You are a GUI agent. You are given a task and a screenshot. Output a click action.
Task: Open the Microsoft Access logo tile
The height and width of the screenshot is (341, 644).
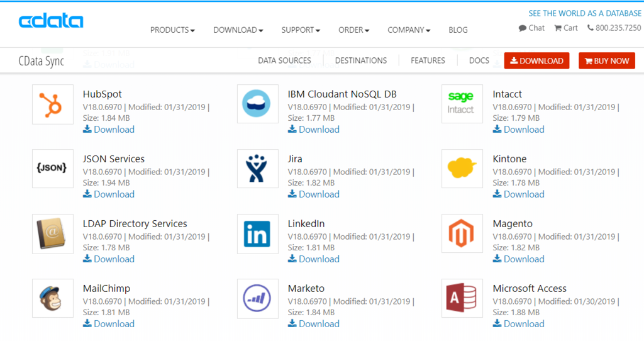point(462,298)
